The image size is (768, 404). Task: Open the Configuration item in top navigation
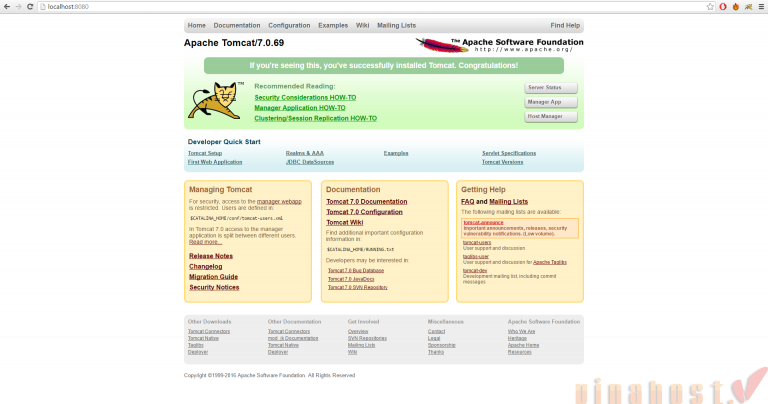click(x=289, y=25)
